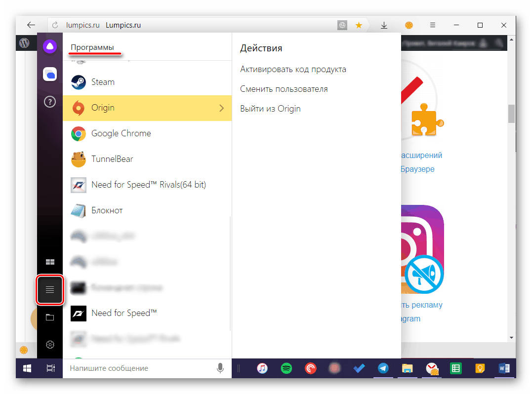Open Windows Start menu button
This screenshot has height=394, width=532.
(x=27, y=368)
